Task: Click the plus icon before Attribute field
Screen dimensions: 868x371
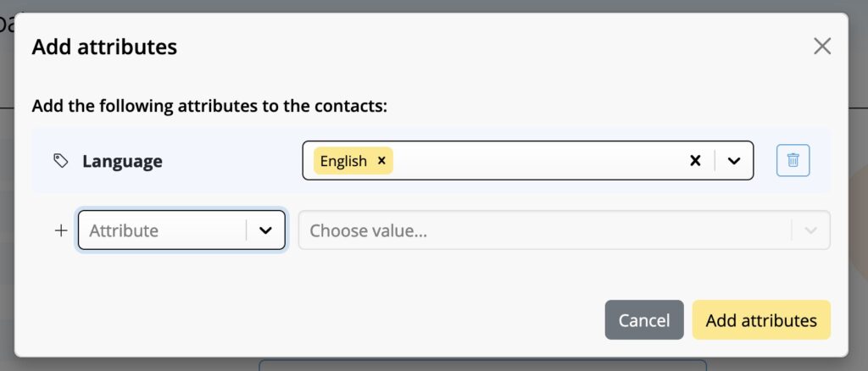Action: tap(61, 230)
